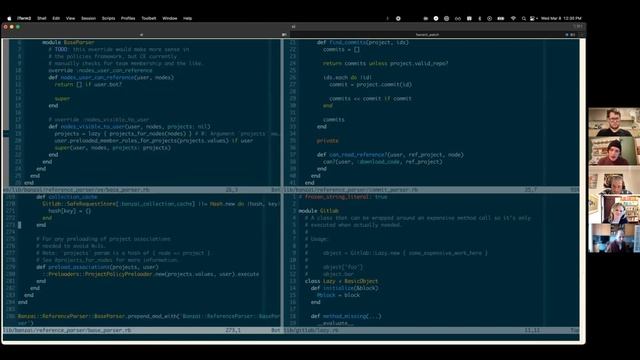Click the top participant video thumbnail with glasses
Viewport: 640px width, 360px height.
(x=614, y=122)
